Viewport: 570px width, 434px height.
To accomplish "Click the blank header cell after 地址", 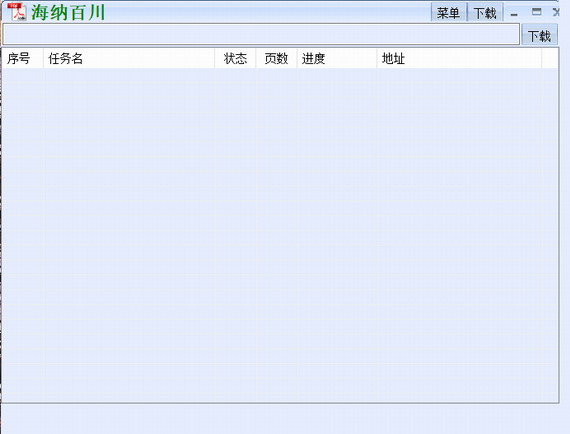I will click(x=550, y=58).
